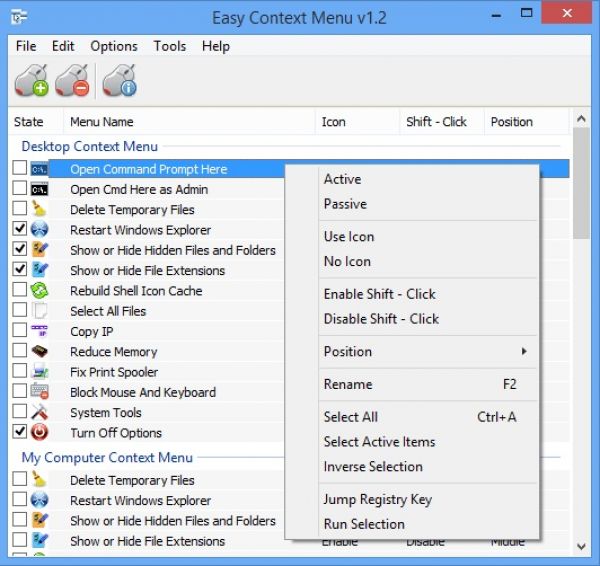
Task: Click the State column header
Action: (x=36, y=122)
